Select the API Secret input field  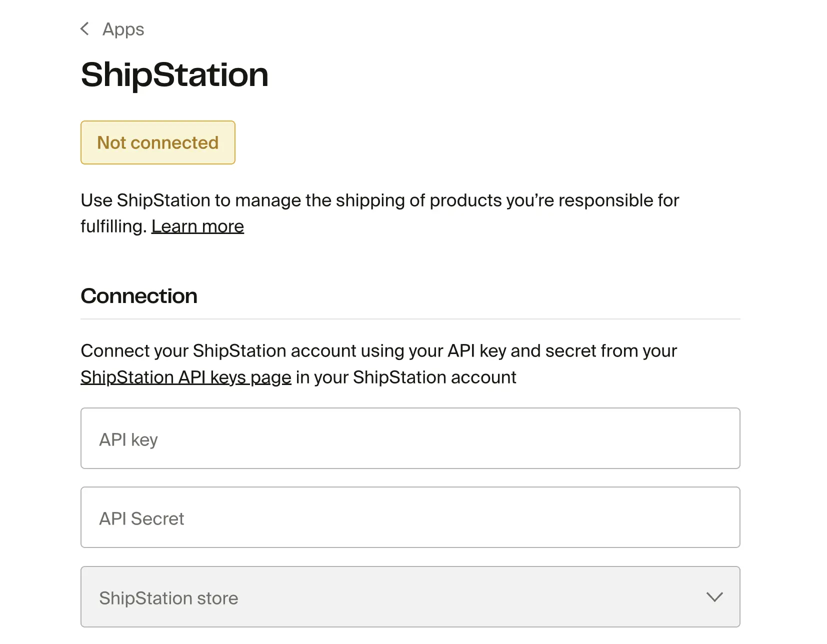410,517
